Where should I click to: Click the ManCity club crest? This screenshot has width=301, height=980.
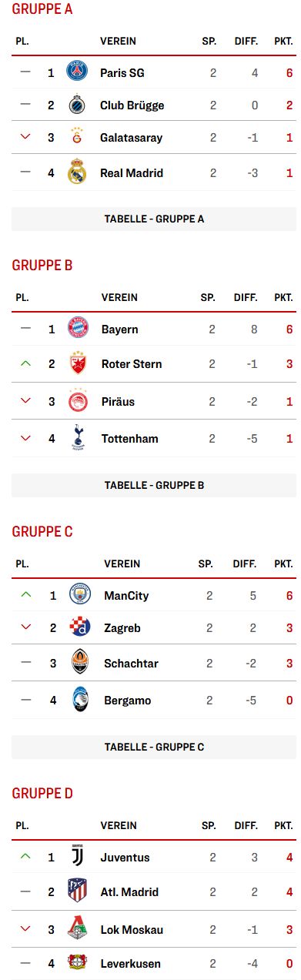pyautogui.click(x=80, y=595)
